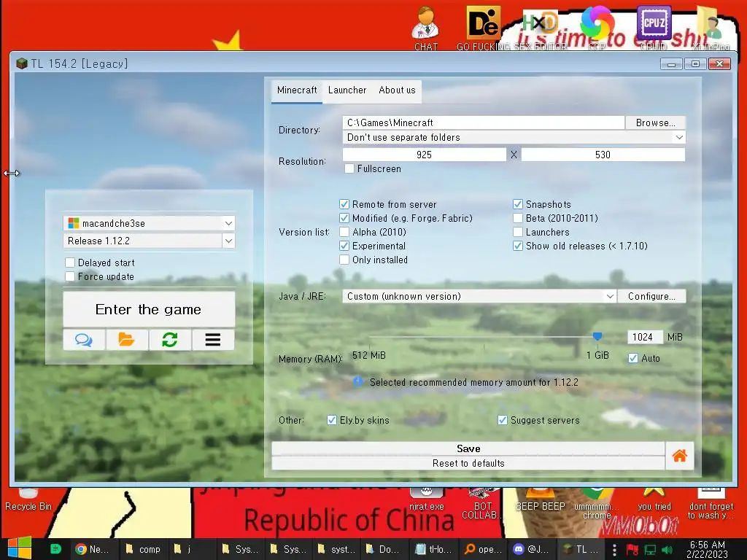Click the launcher's Minecraft block title icon

tap(22, 63)
